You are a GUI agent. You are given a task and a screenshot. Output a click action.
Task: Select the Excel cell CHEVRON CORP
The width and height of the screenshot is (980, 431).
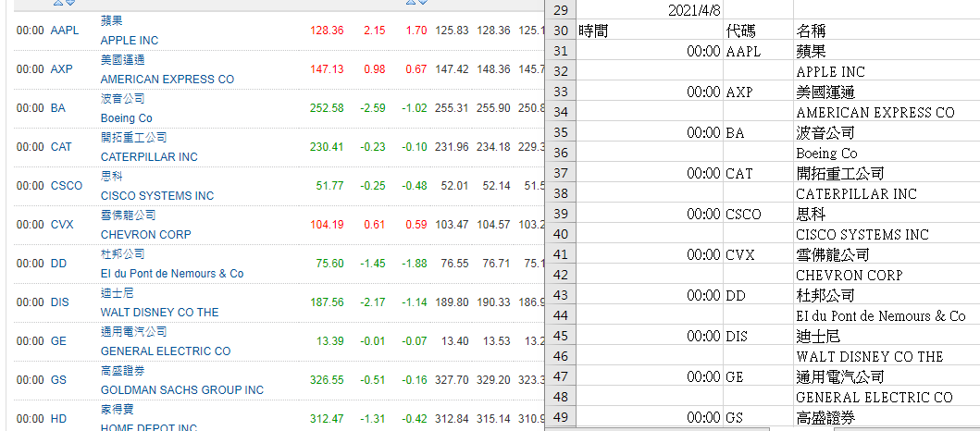point(887,275)
